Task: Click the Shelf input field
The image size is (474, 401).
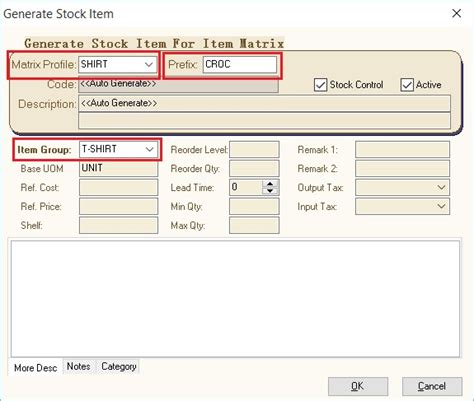Action: pyautogui.click(x=118, y=225)
